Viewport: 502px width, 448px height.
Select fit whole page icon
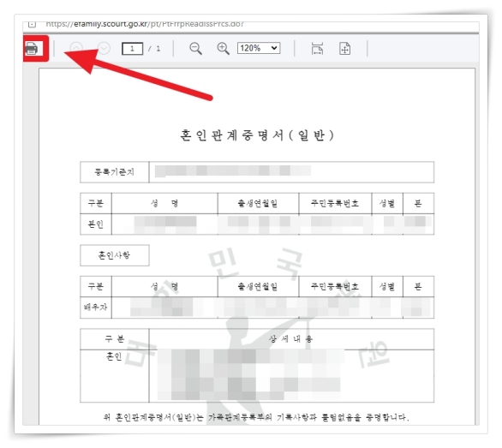344,49
